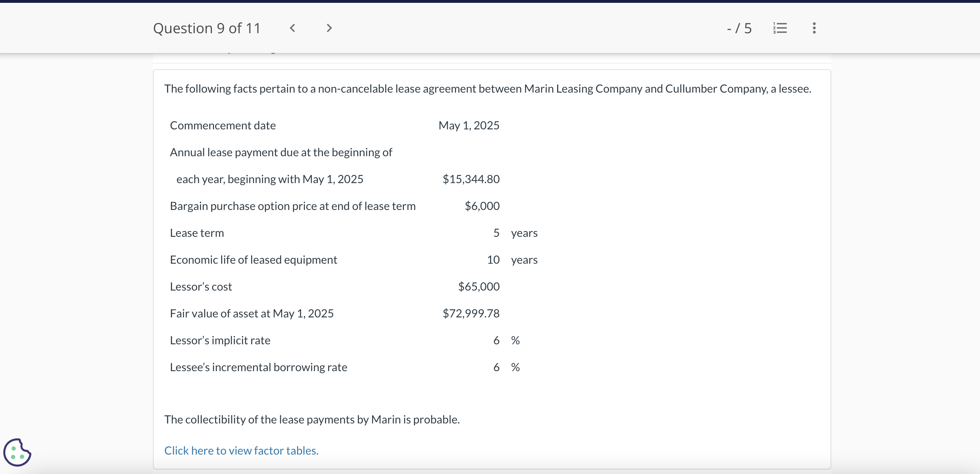The height and width of the screenshot is (474, 980).
Task: Click the 'Question 9 of 11' heading
Action: (x=207, y=28)
